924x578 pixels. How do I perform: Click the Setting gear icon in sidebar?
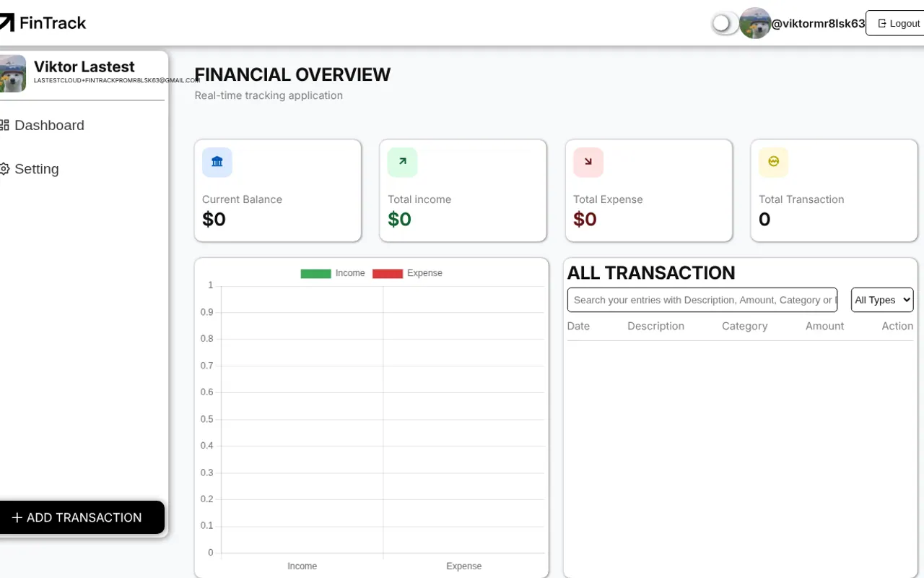click(x=4, y=169)
